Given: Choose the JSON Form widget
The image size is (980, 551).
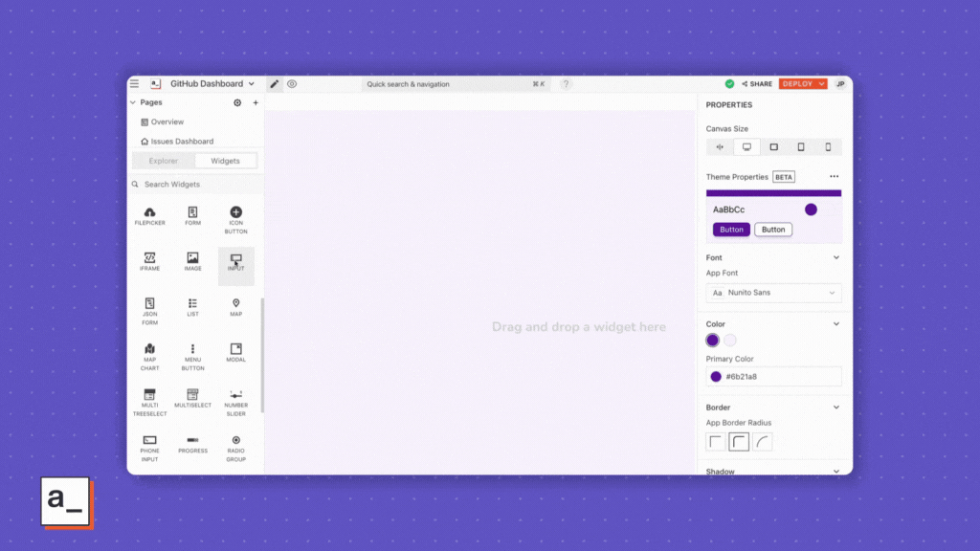Looking at the screenshot, I should 149,307.
